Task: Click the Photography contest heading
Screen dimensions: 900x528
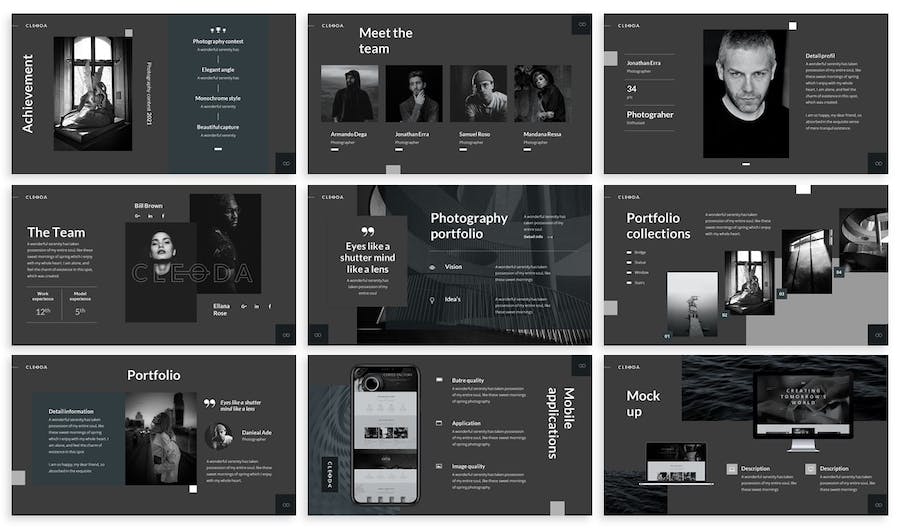Action: click(218, 41)
